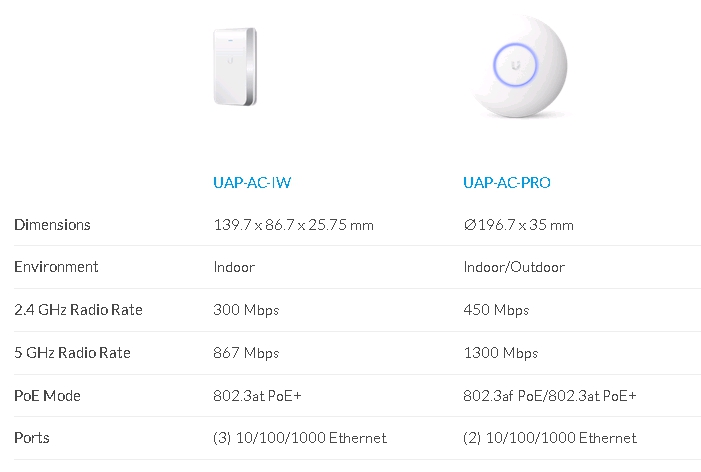The width and height of the screenshot is (701, 472).
Task: Select the 2.4 GHz Radio Rate label
Action: 78,310
